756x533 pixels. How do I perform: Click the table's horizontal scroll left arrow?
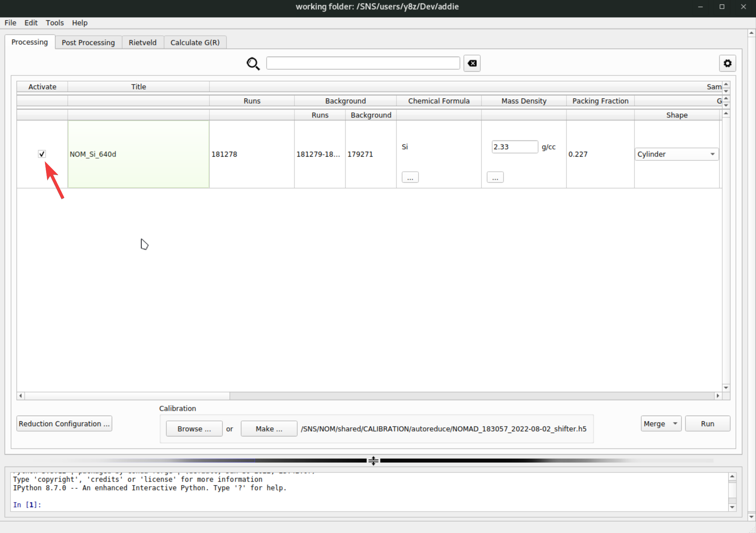[x=21, y=396]
